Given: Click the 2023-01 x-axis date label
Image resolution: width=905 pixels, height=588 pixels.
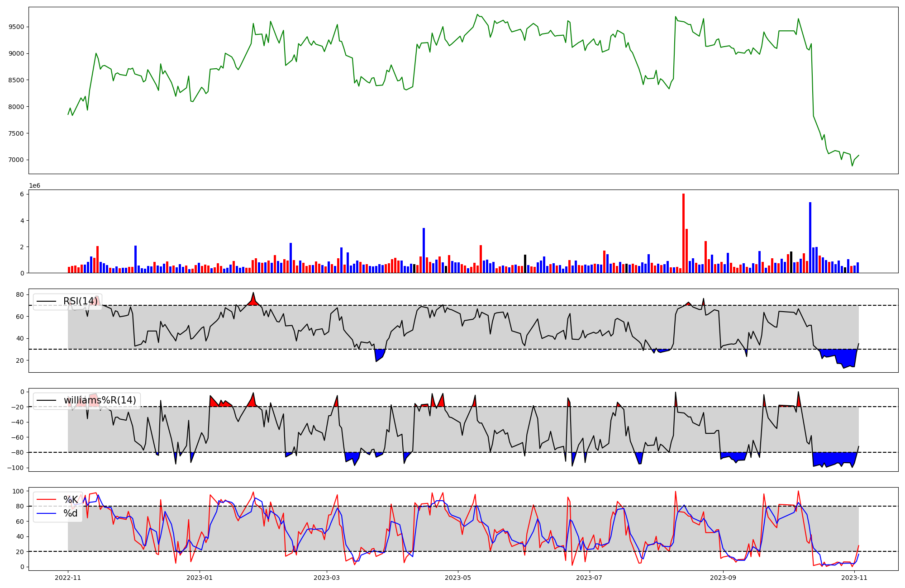Looking at the screenshot, I should (x=200, y=578).
